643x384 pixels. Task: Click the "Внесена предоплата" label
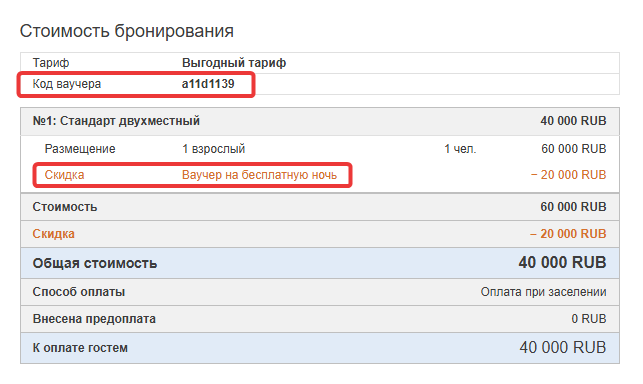pos(94,319)
